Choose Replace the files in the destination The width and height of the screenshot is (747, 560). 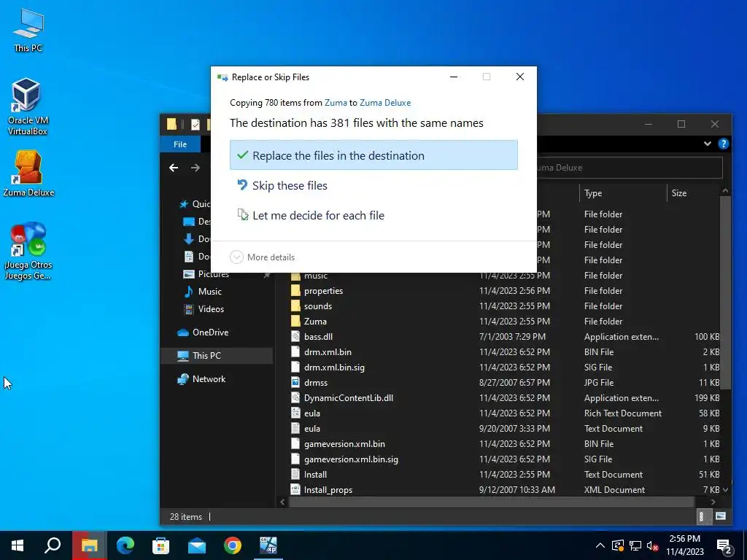[x=373, y=155]
